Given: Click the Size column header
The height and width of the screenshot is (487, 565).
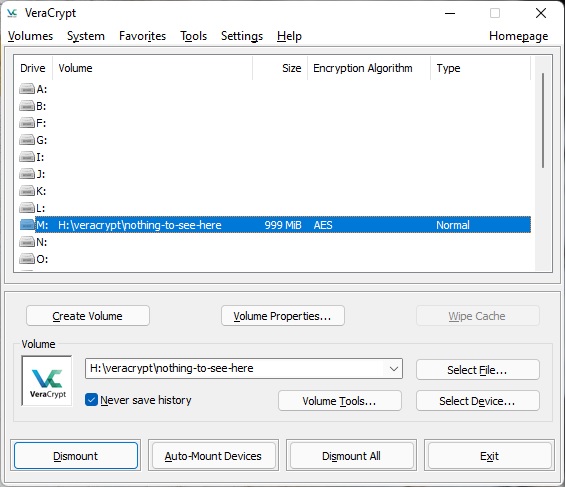Looking at the screenshot, I should tap(280, 68).
